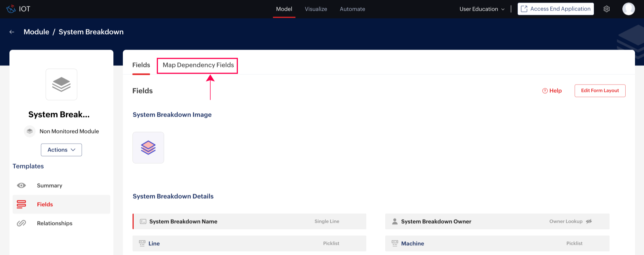The image size is (644, 255).
Task: Select the Machine picklist field
Action: pyautogui.click(x=497, y=243)
